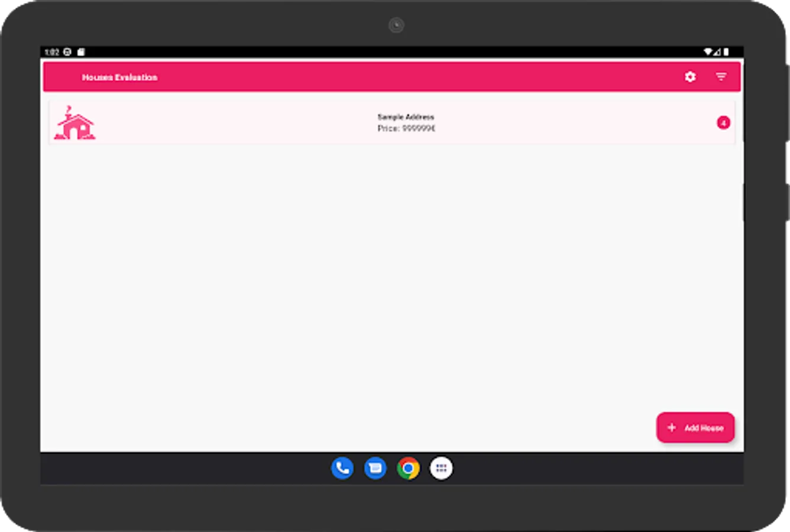Click the Houses Evaluation title
Image resolution: width=790 pixels, height=532 pixels.
coord(119,77)
